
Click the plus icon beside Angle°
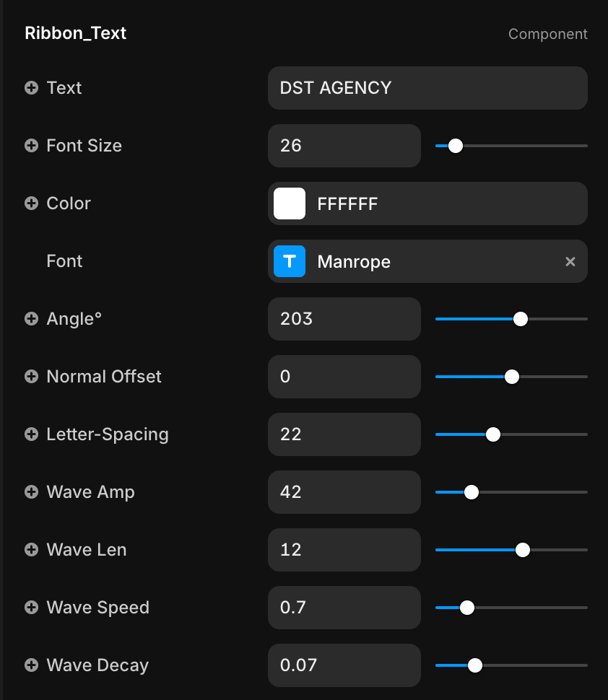(31, 319)
